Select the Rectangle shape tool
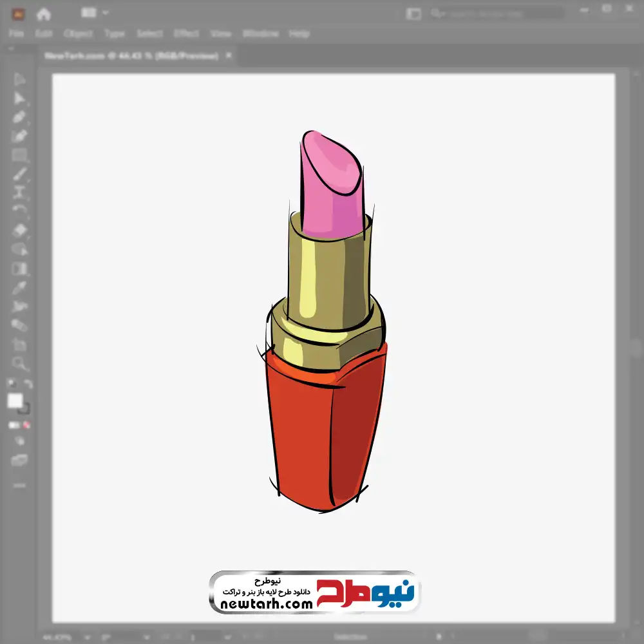Screen dimensions: 644x644 [x=19, y=155]
